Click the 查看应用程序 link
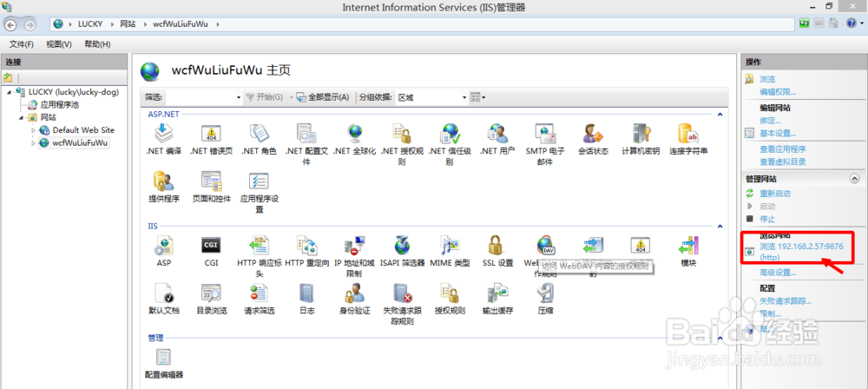The width and height of the screenshot is (868, 389). (x=783, y=149)
